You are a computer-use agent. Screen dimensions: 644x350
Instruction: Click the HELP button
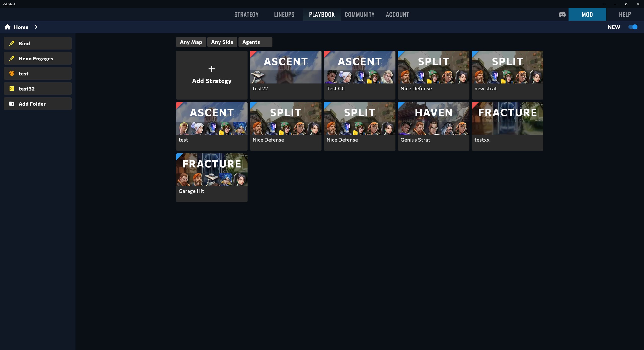click(625, 15)
